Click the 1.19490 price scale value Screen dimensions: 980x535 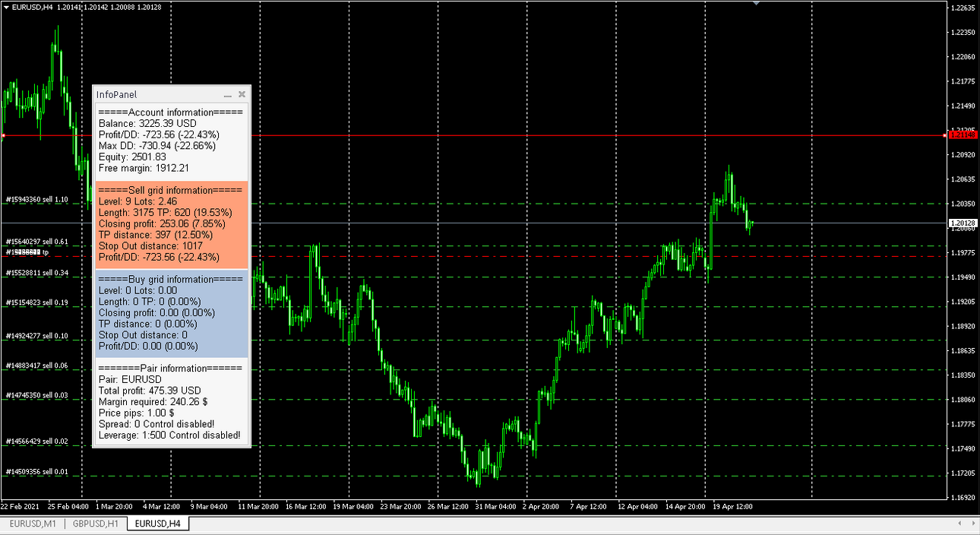(x=963, y=277)
